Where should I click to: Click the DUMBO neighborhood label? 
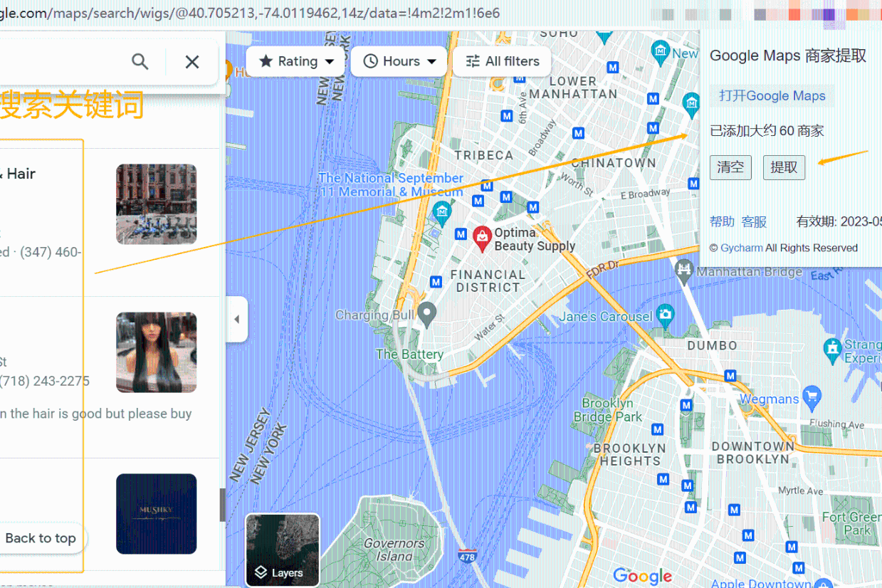(712, 345)
